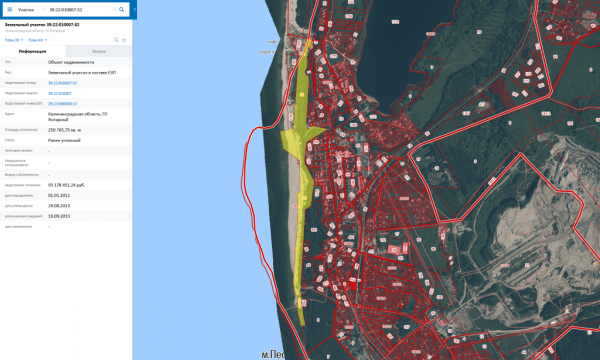The height and width of the screenshot is (360, 600).
Task: Select the area value "250 765,75 кв. м"
Action: [x=64, y=130]
